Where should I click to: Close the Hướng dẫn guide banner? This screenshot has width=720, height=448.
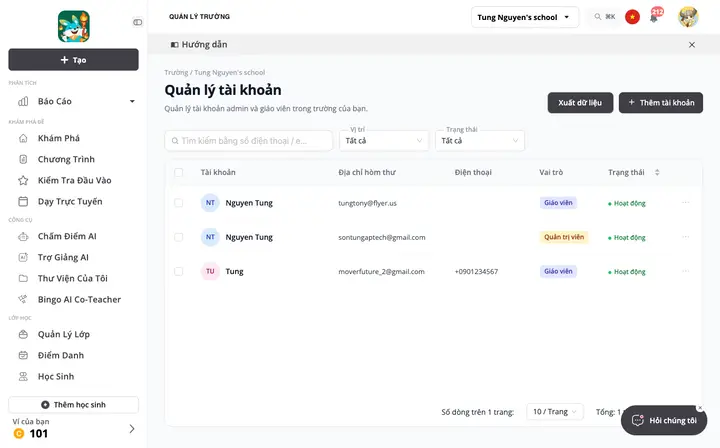[x=692, y=45]
